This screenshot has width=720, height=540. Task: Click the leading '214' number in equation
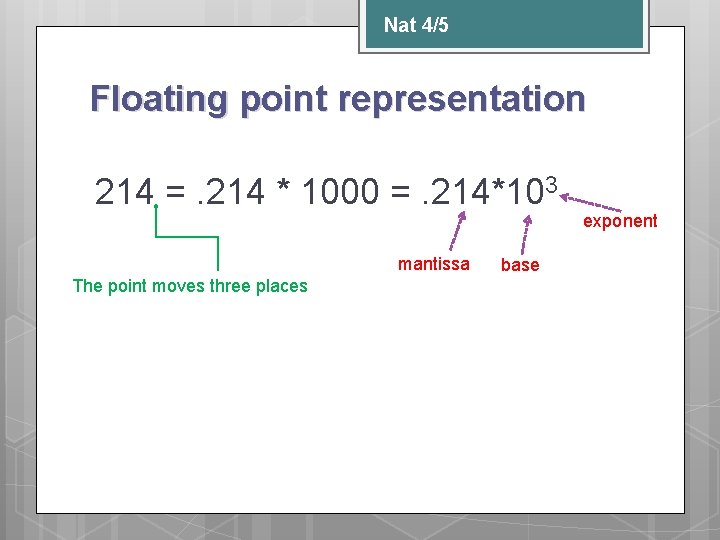124,191
